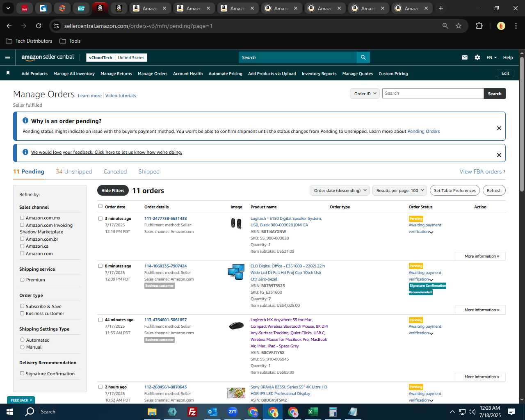Expand payment verification status on ELO order
The image size is (525, 420).
point(431,280)
